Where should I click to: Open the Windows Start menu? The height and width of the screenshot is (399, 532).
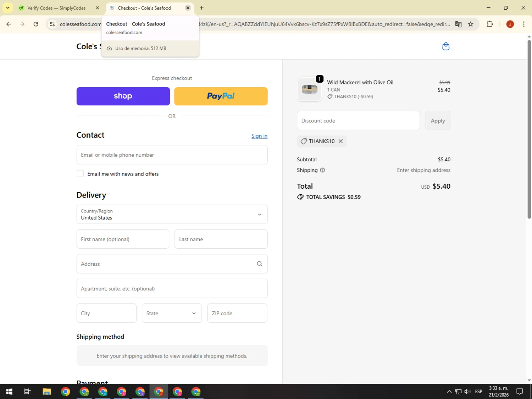coord(9,392)
